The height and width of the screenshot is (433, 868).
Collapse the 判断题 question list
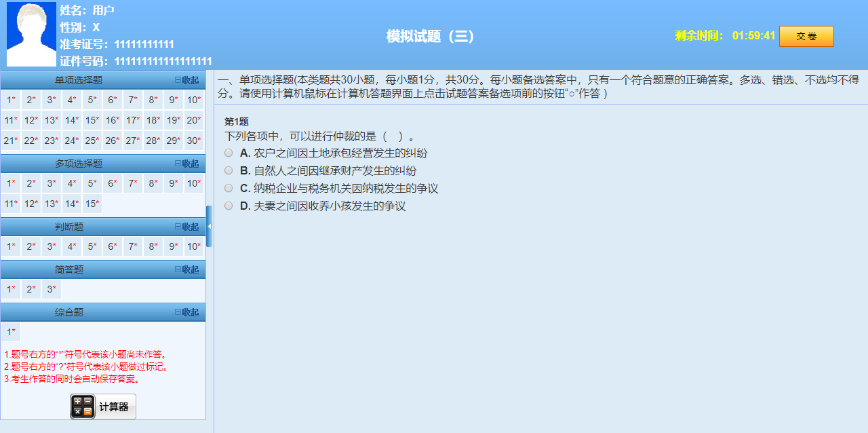(188, 227)
